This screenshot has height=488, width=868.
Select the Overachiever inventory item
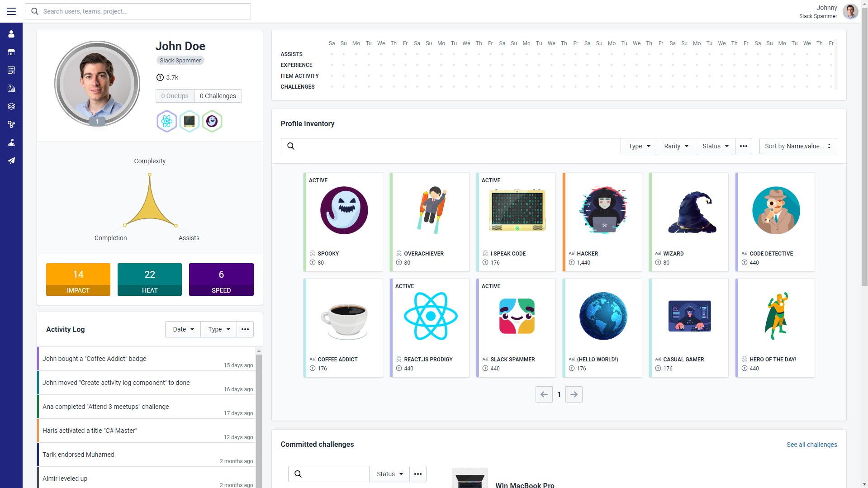pos(430,222)
